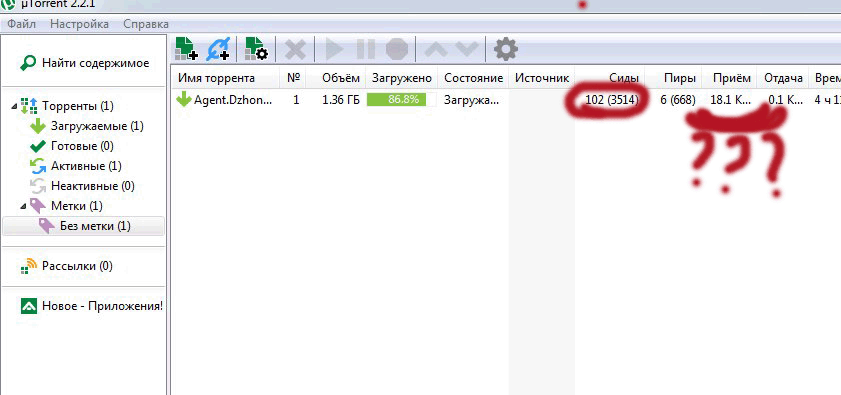Open Preferences via the gear icon
The width and height of the screenshot is (841, 395).
[506, 49]
